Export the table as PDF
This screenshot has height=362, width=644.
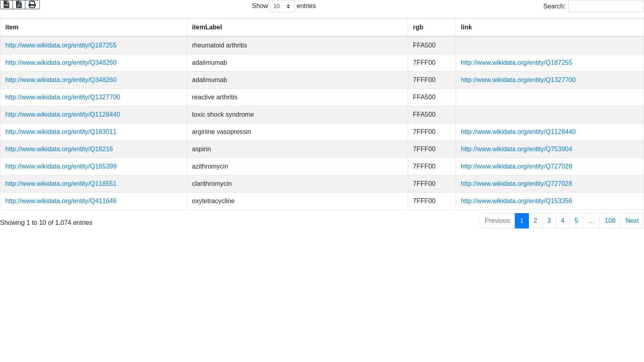19,4
